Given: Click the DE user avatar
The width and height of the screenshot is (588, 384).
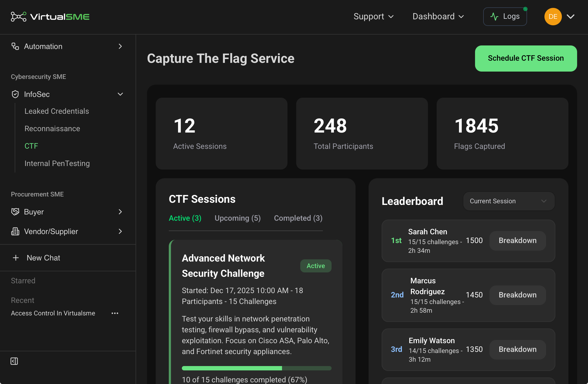Looking at the screenshot, I should coord(553,17).
